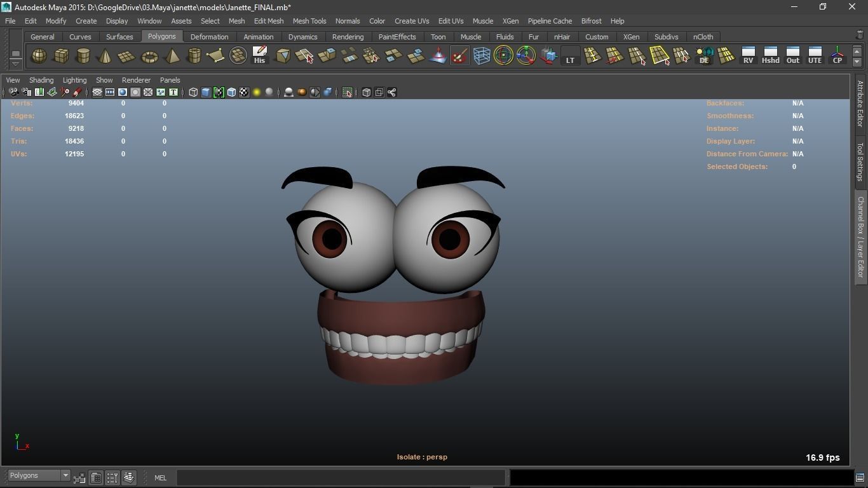
Task: Create a polygon cube from the shelf
Action: point(61,56)
